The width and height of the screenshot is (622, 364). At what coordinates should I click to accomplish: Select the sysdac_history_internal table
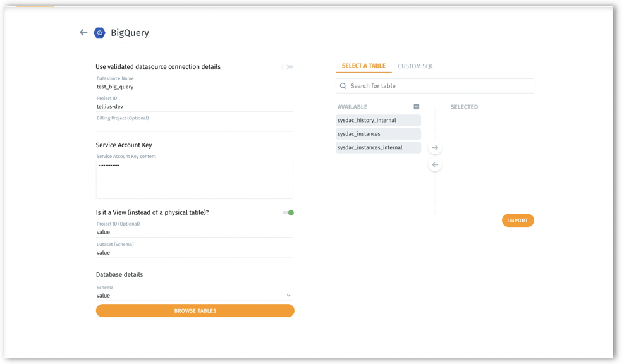coord(378,120)
